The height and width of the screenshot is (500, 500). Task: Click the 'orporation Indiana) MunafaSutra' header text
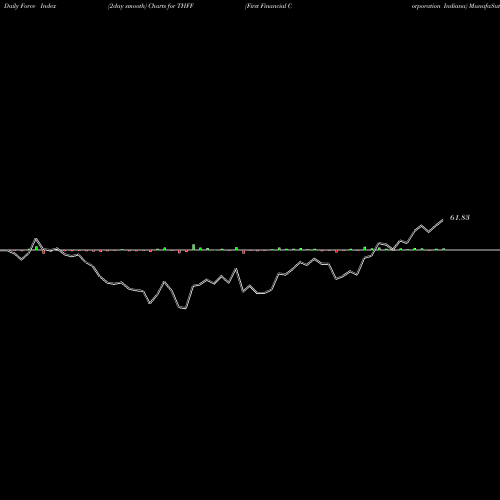point(456,6)
